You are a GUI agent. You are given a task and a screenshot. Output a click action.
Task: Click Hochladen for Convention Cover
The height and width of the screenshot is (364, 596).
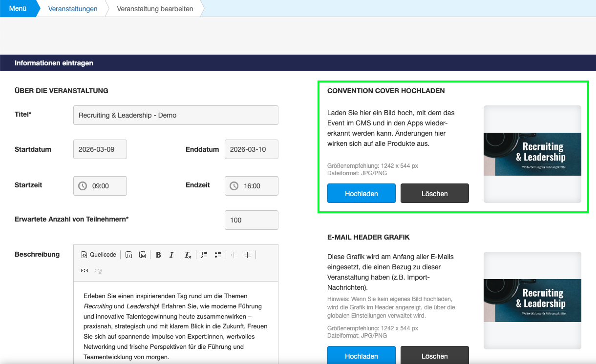(362, 193)
